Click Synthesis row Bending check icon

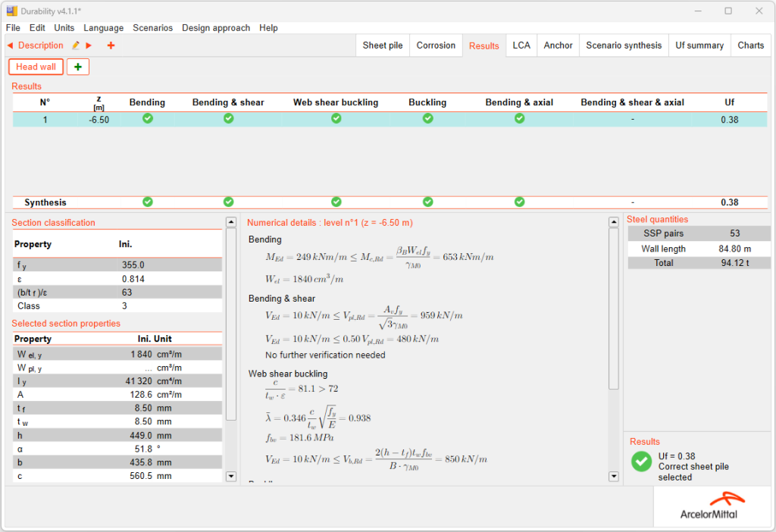tap(148, 202)
